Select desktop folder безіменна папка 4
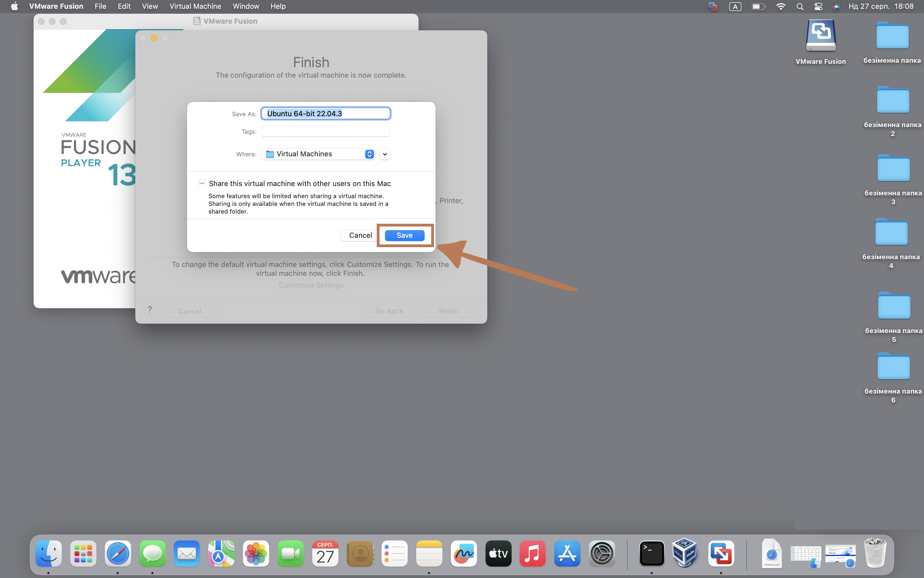 point(891,232)
